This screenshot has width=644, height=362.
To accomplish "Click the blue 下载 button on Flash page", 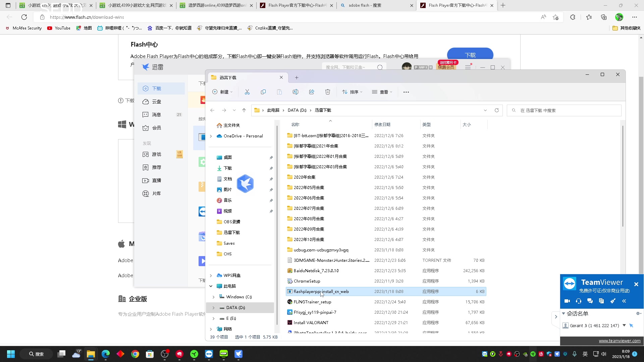I will pyautogui.click(x=470, y=54).
